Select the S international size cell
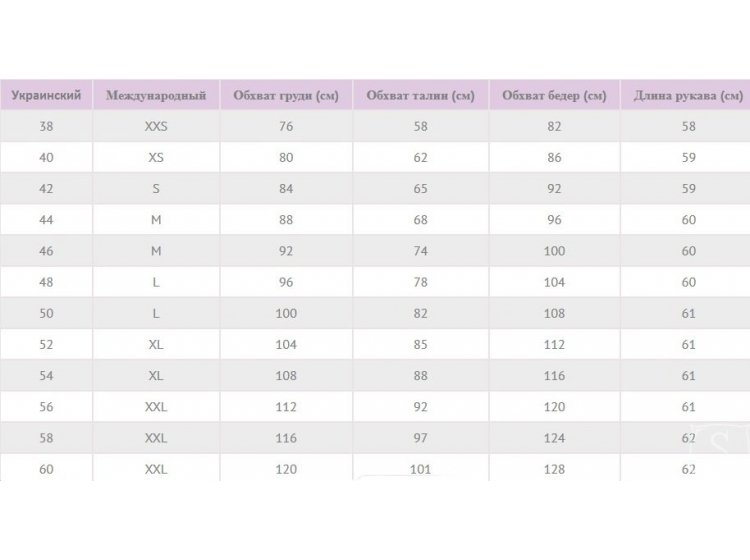Screen dimensions: 750x560 click(156, 189)
